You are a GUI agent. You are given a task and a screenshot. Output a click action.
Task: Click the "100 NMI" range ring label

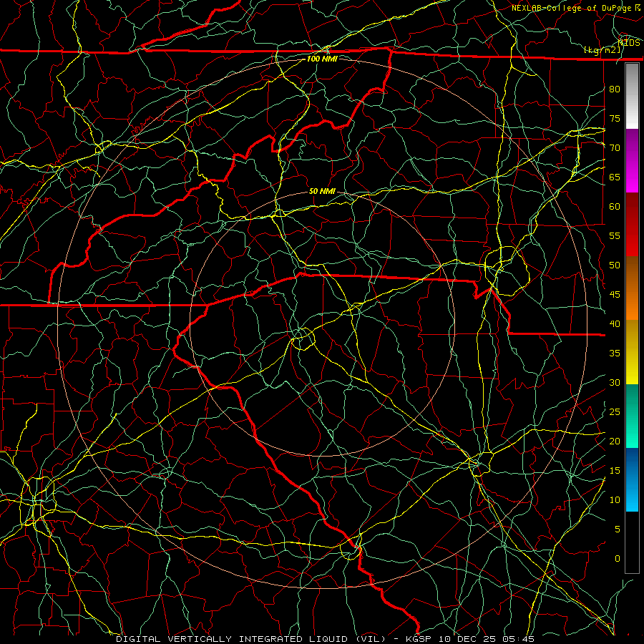322,59
